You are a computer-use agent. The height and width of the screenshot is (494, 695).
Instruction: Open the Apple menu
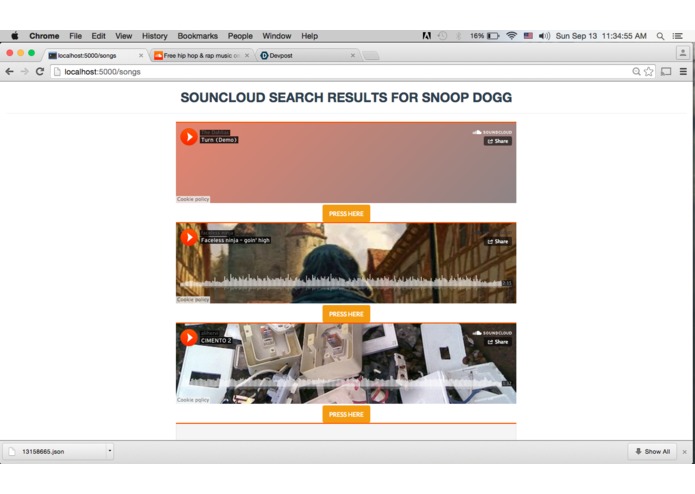14,36
